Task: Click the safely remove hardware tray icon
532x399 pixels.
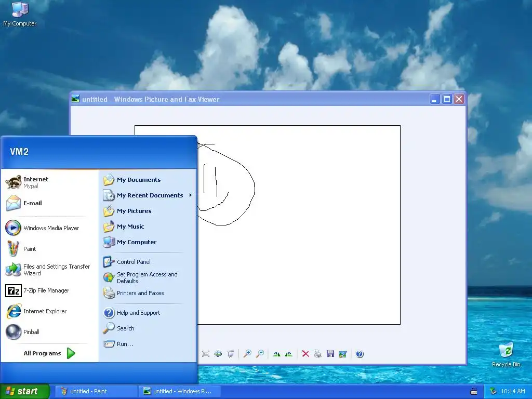Action: (494, 391)
